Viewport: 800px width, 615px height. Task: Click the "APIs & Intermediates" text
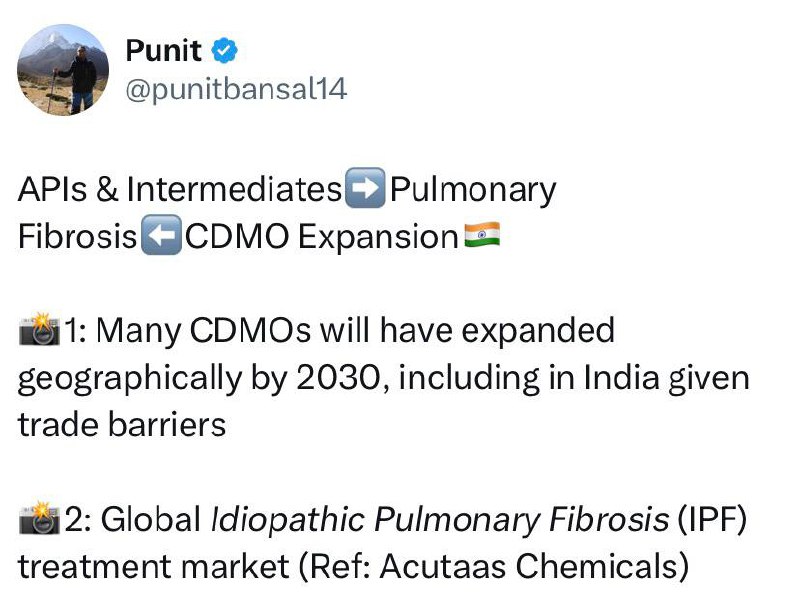(180, 190)
